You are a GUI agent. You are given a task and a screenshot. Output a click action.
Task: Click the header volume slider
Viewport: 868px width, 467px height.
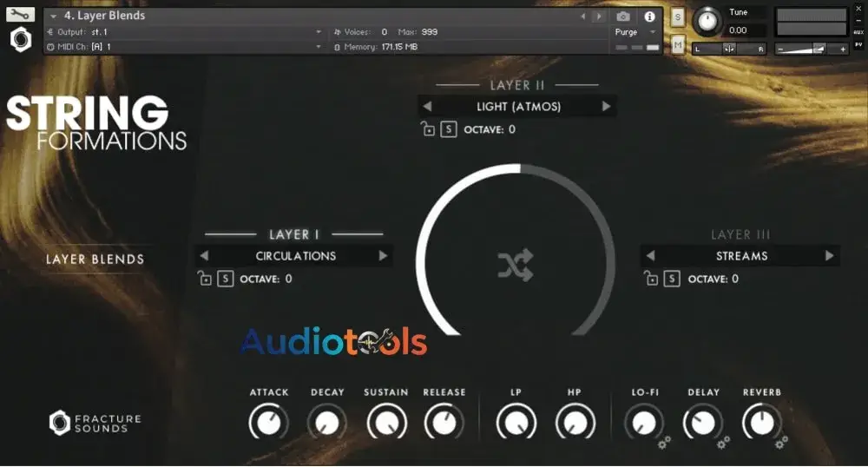pyautogui.click(x=812, y=49)
